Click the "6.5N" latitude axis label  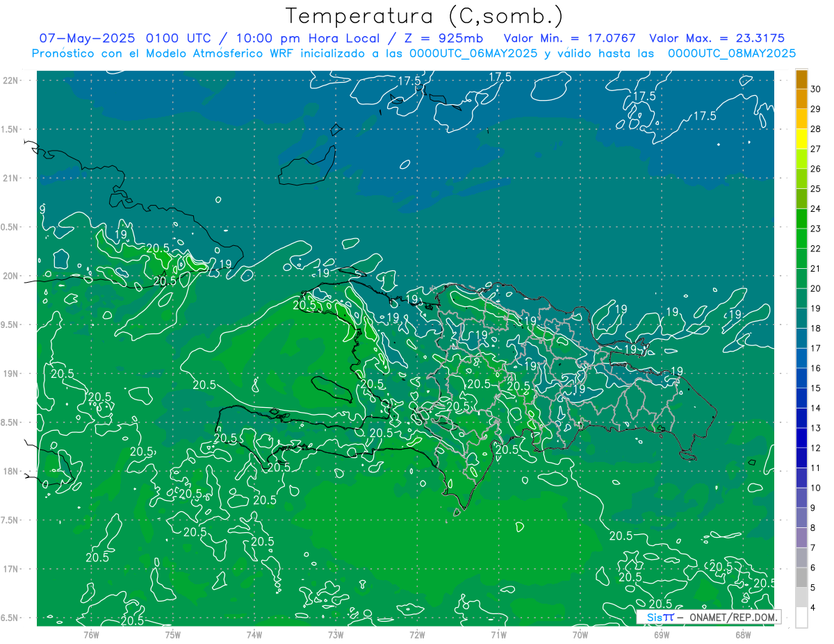click(x=10, y=618)
